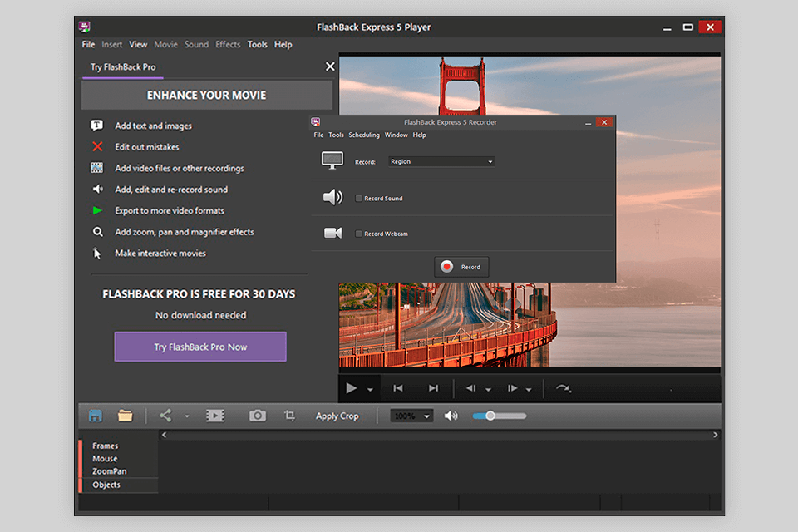This screenshot has height=532, width=798.
Task: Click the Save floppy disk icon
Action: 95,416
